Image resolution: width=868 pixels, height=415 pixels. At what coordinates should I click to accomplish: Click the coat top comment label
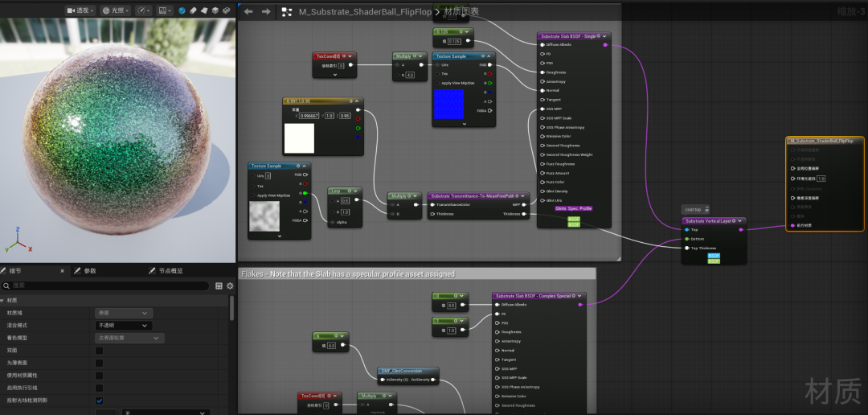[x=693, y=209]
